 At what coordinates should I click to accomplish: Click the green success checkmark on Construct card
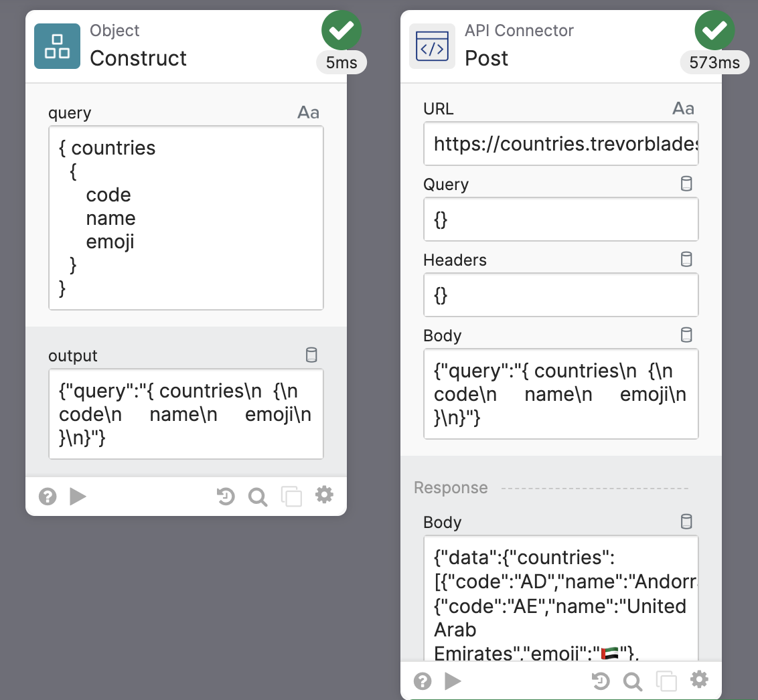342,31
